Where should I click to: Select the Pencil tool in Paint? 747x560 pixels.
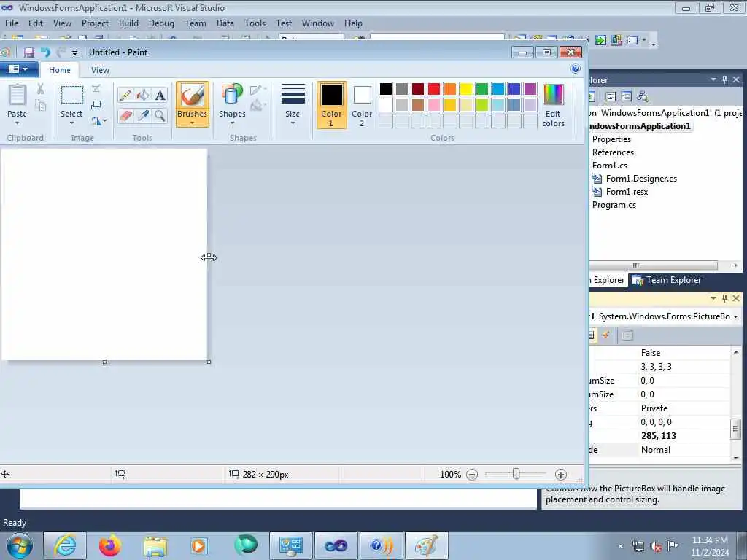click(125, 95)
